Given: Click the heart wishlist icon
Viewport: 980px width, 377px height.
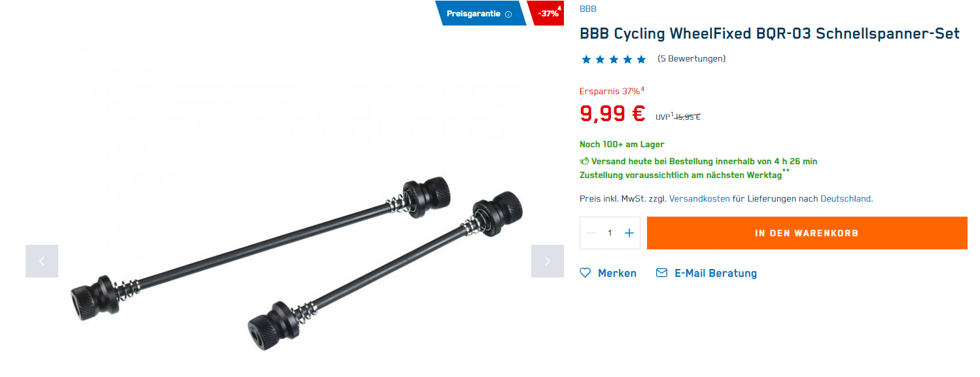Looking at the screenshot, I should tap(585, 273).
